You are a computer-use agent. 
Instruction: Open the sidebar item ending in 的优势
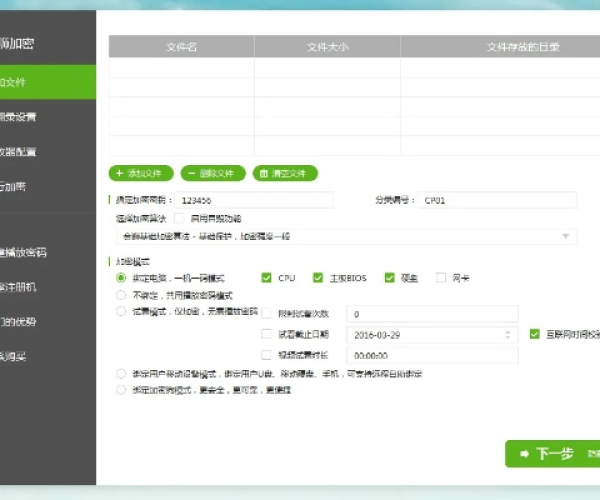(48, 322)
